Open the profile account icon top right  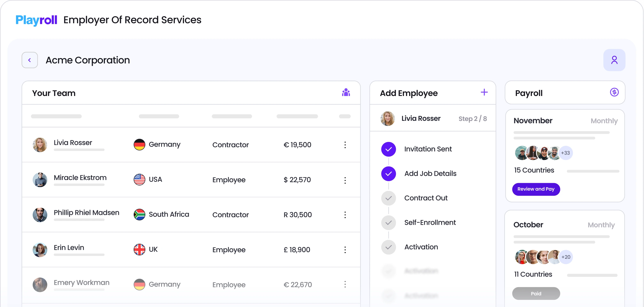click(x=614, y=60)
